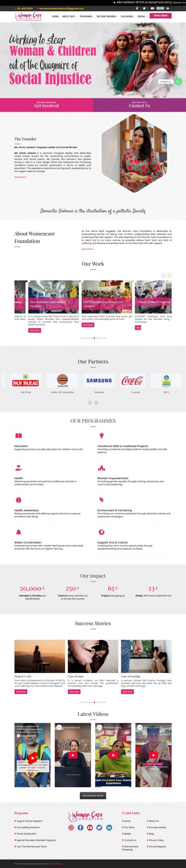The height and width of the screenshot is (868, 186).
Task: Open Instagram icon in the footer
Action: point(71,827)
